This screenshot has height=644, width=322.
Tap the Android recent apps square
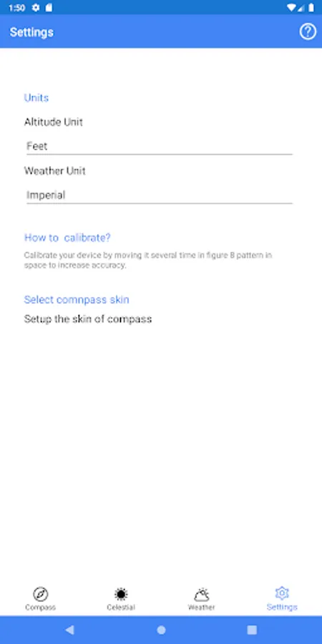point(252,630)
